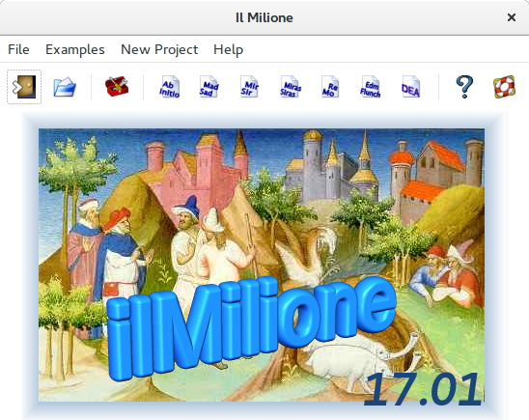
Task: Click the Il Milione window title
Action: [264, 17]
